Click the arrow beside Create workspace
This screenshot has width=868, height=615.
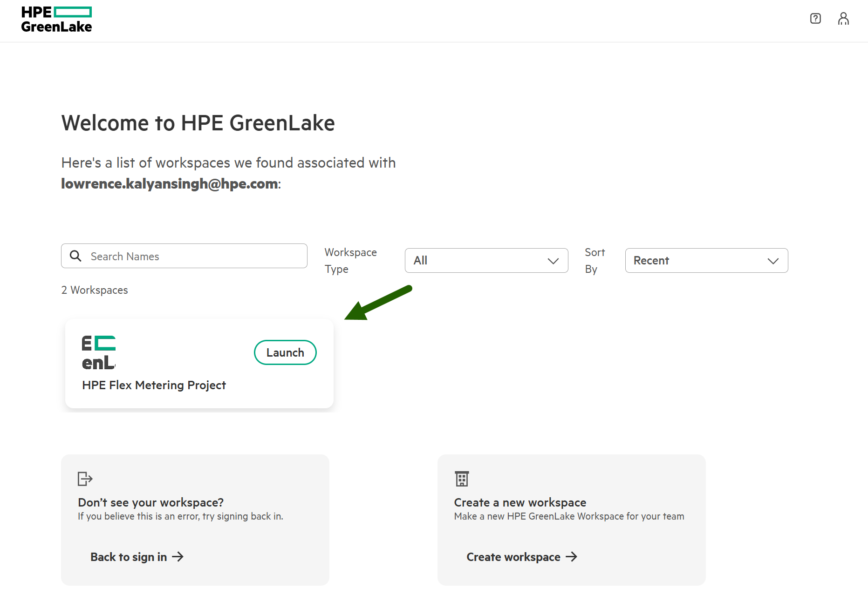tap(571, 557)
